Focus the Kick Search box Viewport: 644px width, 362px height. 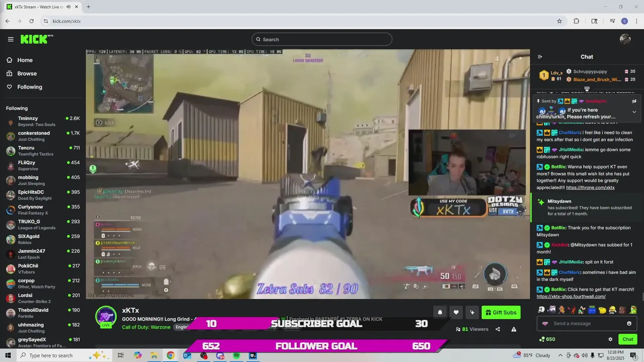click(x=322, y=39)
